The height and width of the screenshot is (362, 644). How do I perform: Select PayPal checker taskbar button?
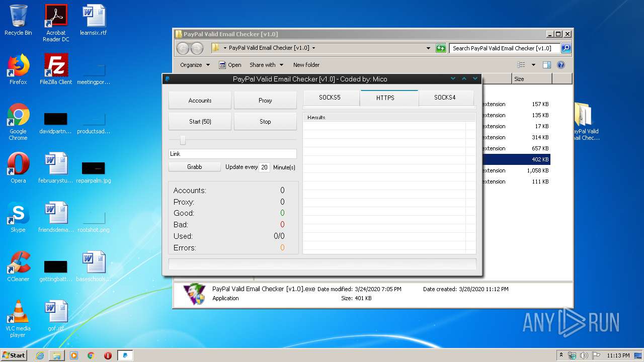click(125, 355)
